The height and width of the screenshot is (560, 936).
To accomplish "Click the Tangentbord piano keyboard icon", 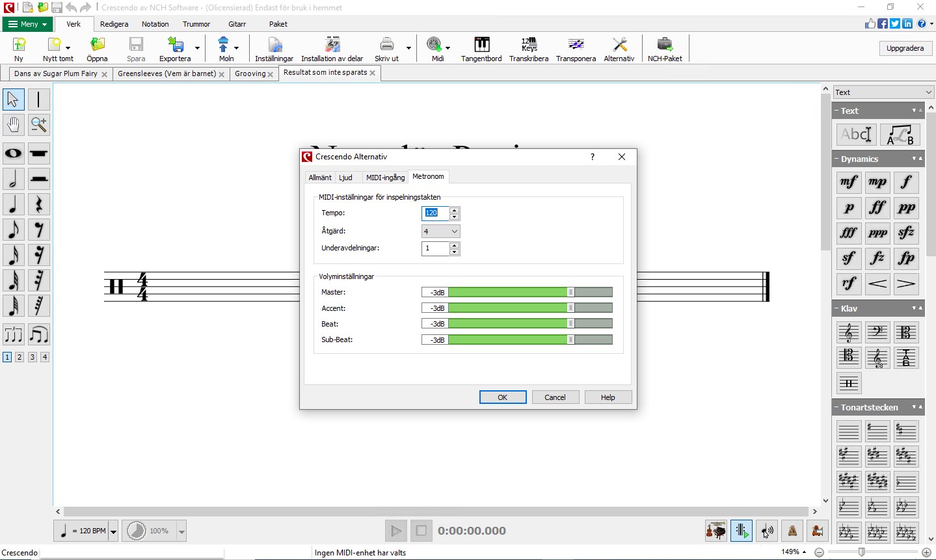I will [481, 49].
